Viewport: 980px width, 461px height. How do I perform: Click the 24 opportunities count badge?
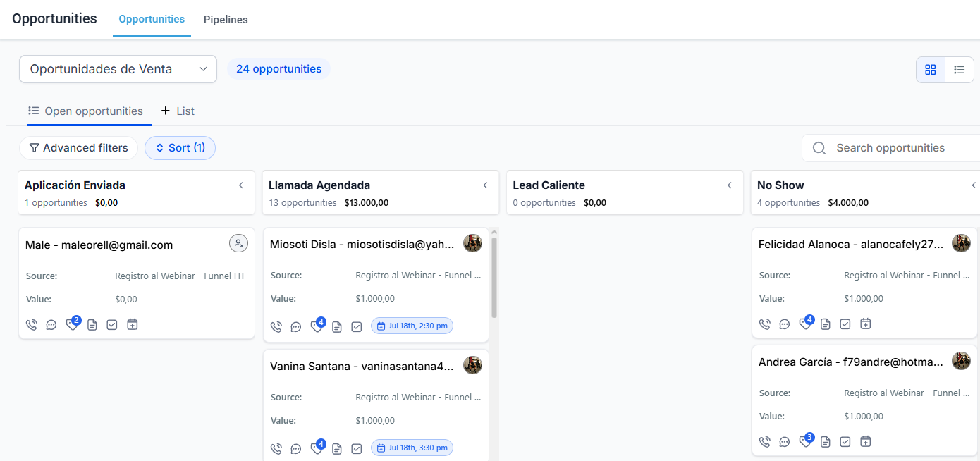tap(278, 69)
